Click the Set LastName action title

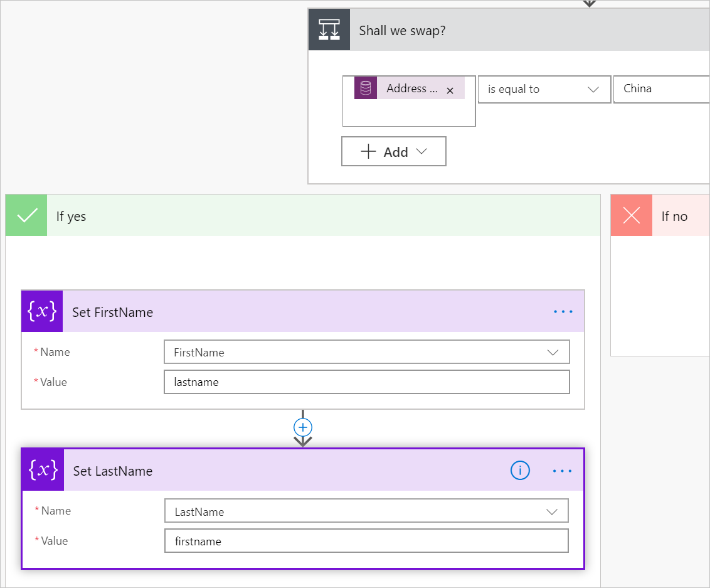click(113, 470)
